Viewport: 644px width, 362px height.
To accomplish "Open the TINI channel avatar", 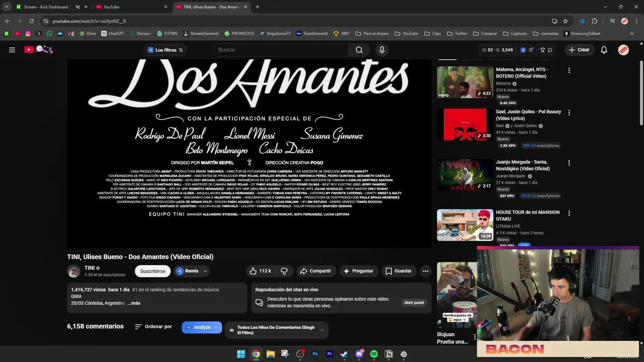I will click(74, 271).
